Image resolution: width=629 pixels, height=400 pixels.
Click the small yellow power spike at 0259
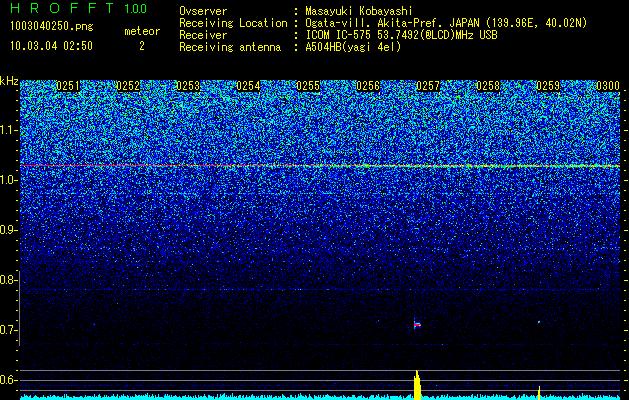pos(539,393)
